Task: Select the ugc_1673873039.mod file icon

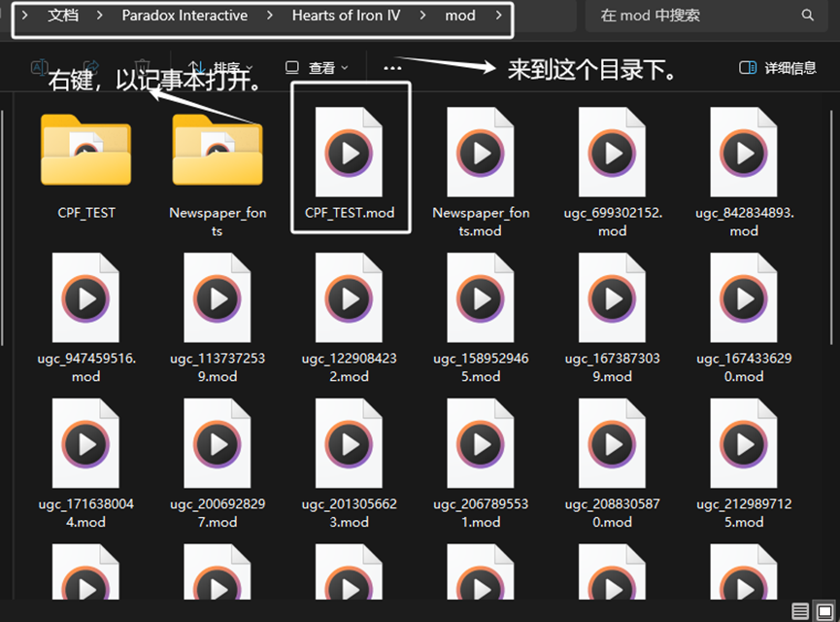Action: tap(612, 297)
